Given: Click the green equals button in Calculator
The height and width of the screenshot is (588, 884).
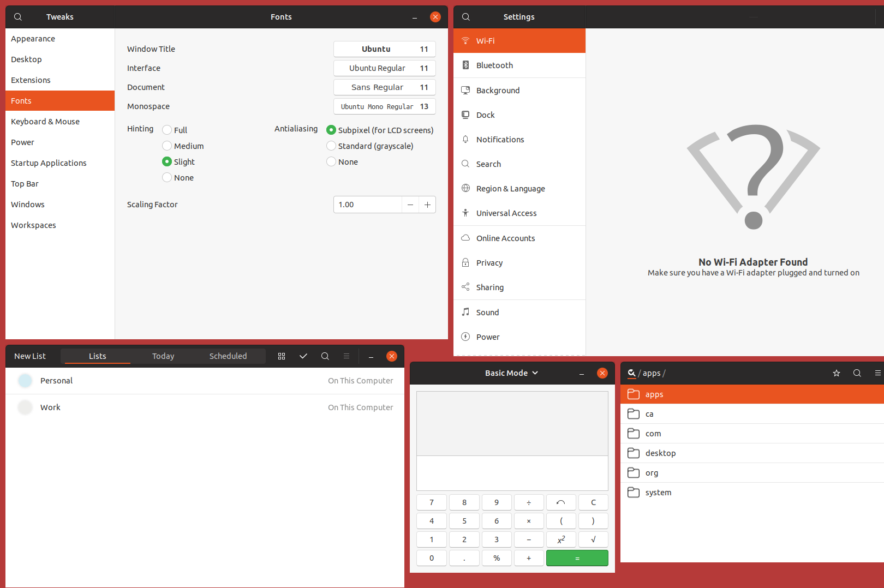Looking at the screenshot, I should [x=577, y=558].
